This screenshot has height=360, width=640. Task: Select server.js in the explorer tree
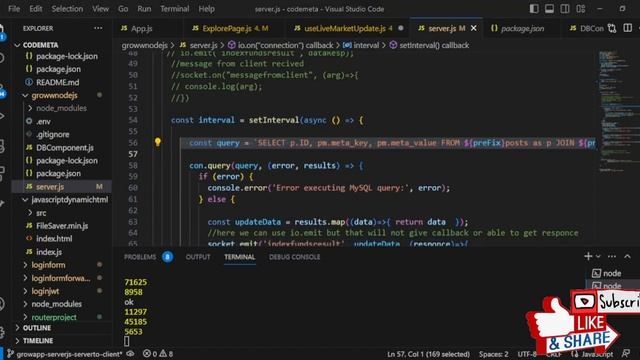click(61, 187)
